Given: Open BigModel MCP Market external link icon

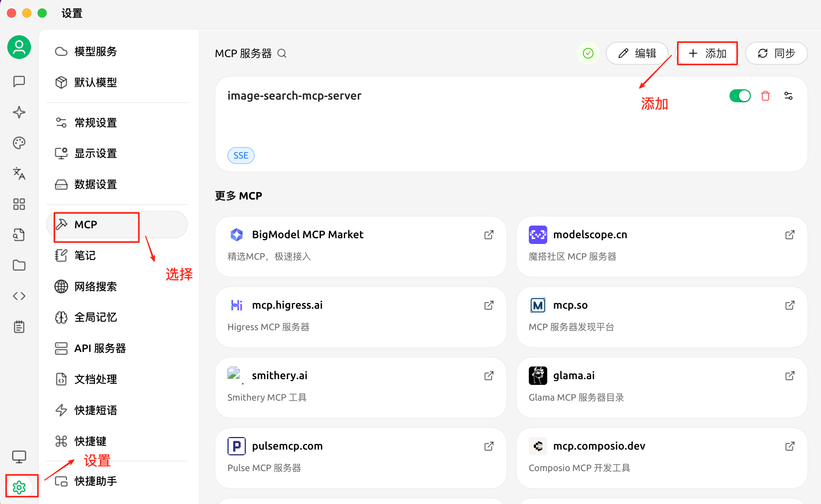Looking at the screenshot, I should tap(489, 235).
